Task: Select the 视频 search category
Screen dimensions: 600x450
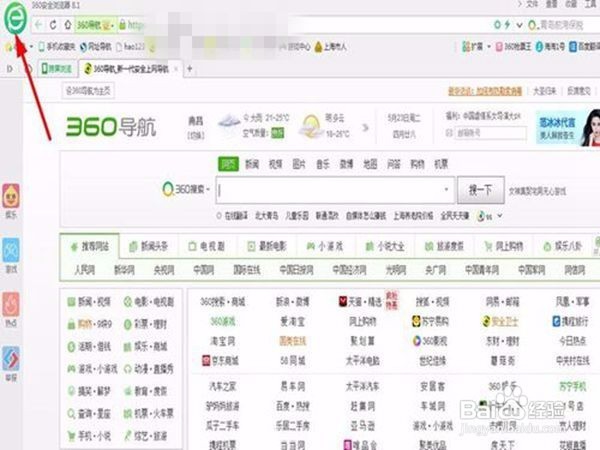Action: tap(276, 164)
